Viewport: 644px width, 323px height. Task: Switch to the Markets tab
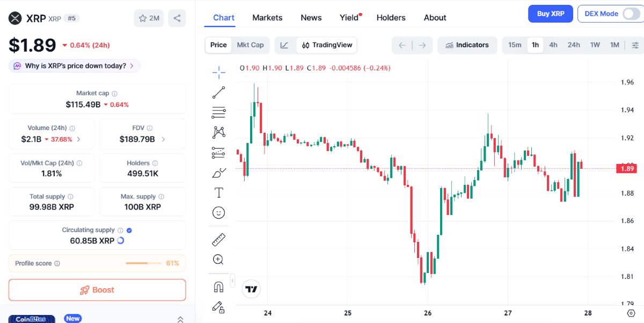pos(267,17)
